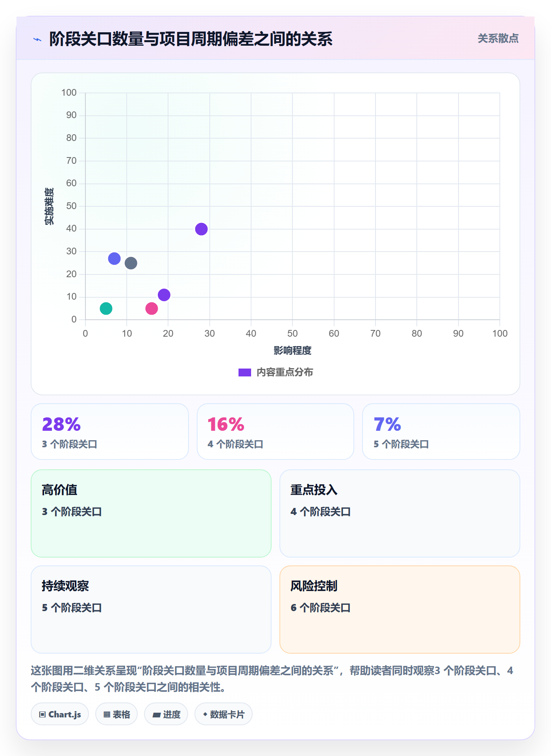The height and width of the screenshot is (756, 551).
Task: Click the 16% stat card
Action: click(x=275, y=432)
